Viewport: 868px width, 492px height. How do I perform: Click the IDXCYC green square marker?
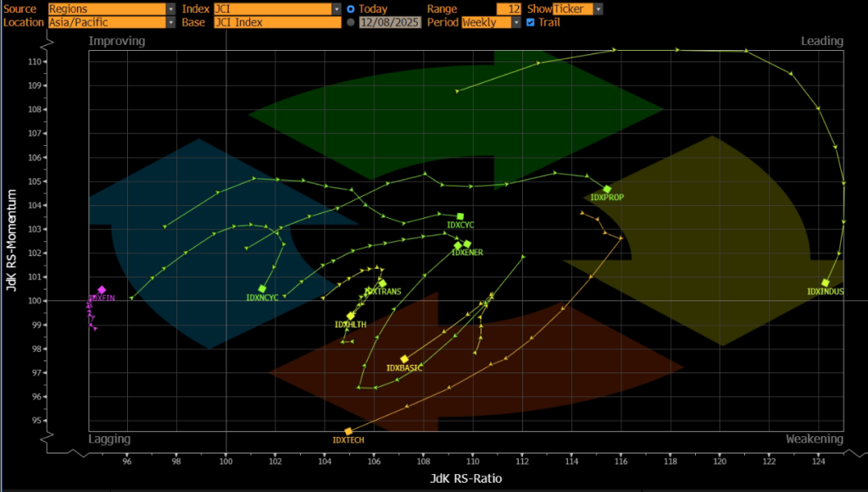pos(460,216)
